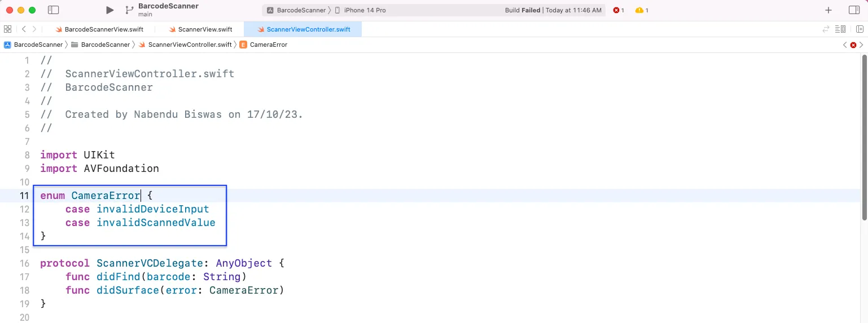Show current issue red error icon
Image resolution: width=868 pixels, height=323 pixels.
point(853,45)
